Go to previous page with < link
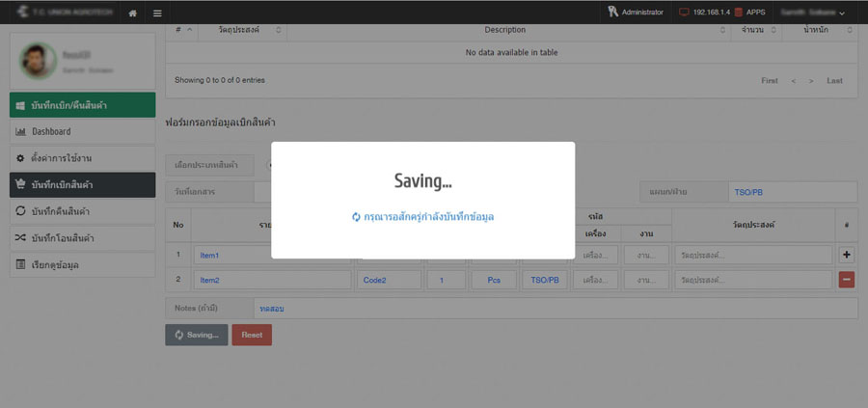Screen dimensions: 868x408 [794, 81]
